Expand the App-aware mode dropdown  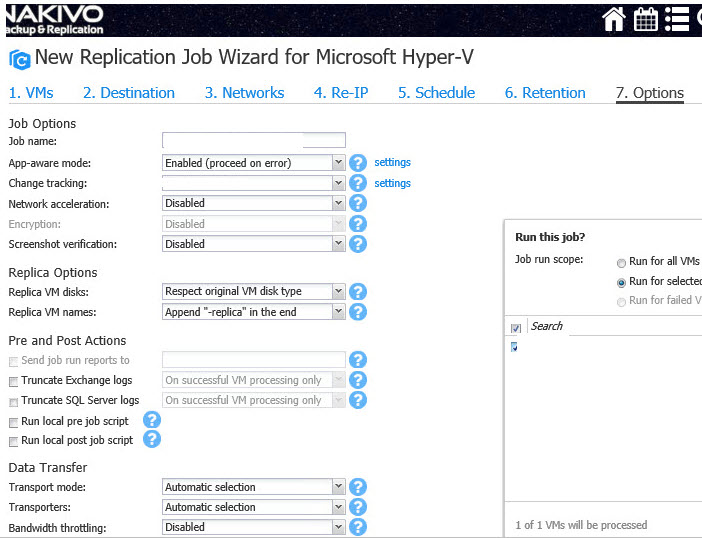(x=338, y=163)
